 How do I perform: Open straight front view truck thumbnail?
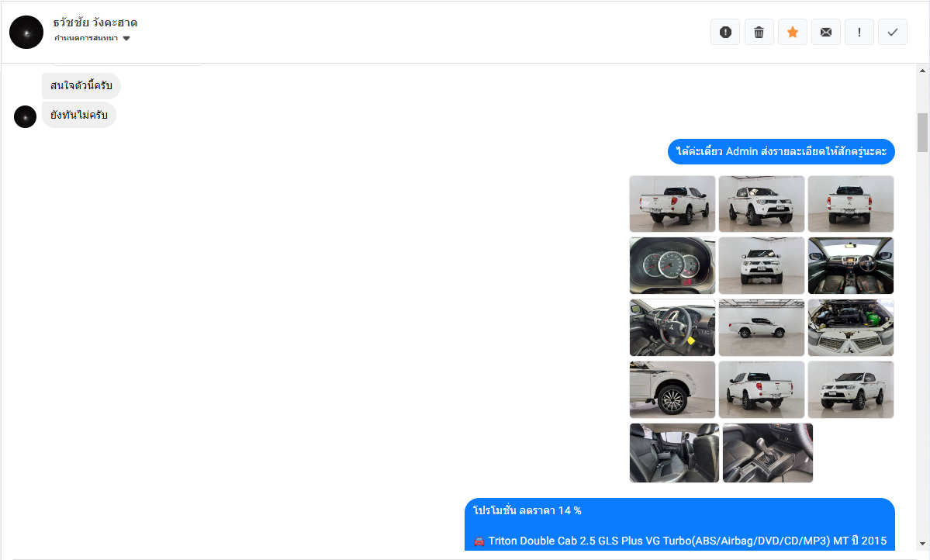click(762, 266)
